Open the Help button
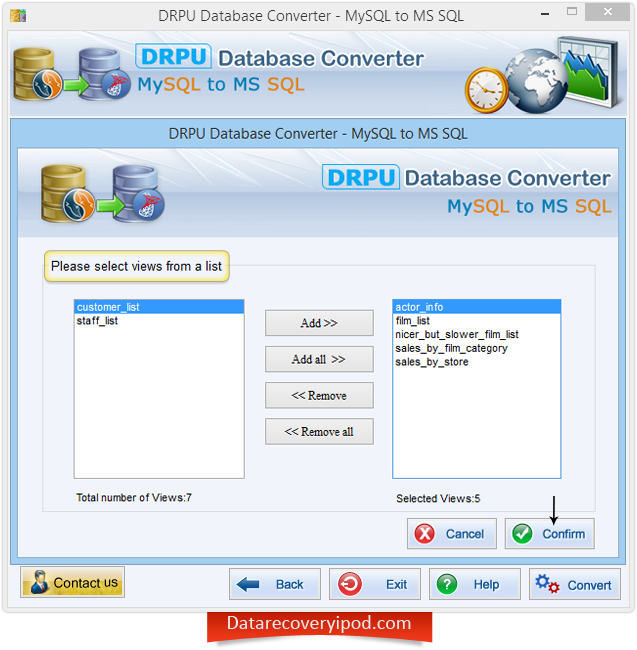Screen dimensions: 637x650 [x=475, y=584]
